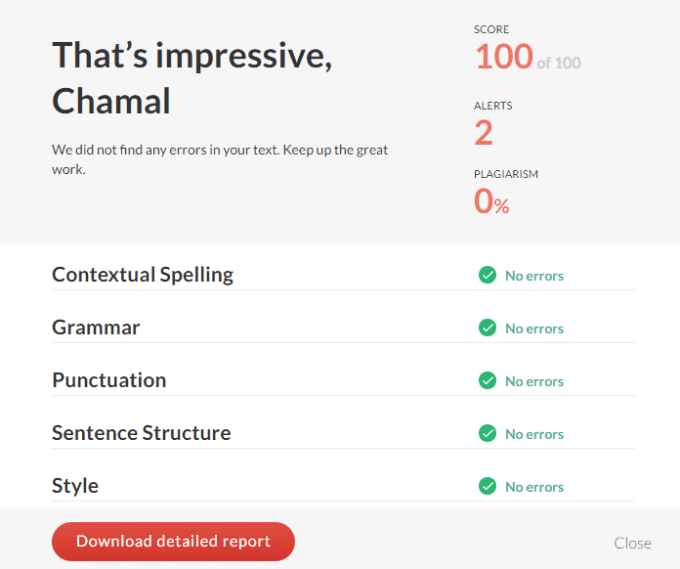Expand the Grammar category row
The height and width of the screenshot is (569, 680).
tap(96, 328)
